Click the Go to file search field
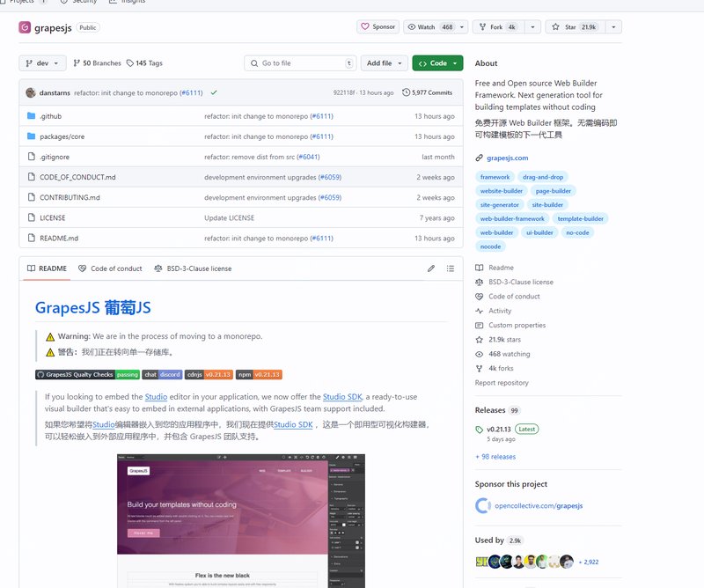This screenshot has height=588, width=704. 299,63
